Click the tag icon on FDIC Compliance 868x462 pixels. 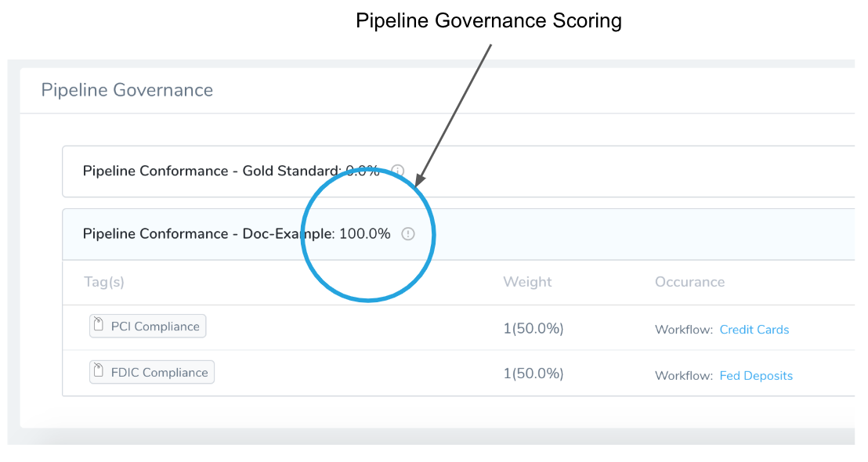pos(99,370)
